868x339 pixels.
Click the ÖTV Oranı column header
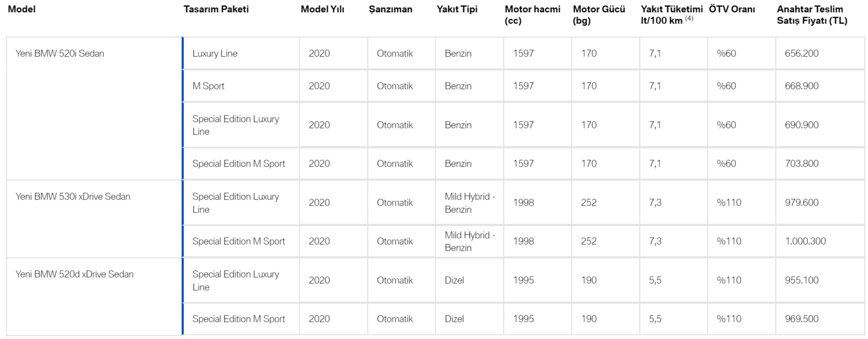pos(732,9)
